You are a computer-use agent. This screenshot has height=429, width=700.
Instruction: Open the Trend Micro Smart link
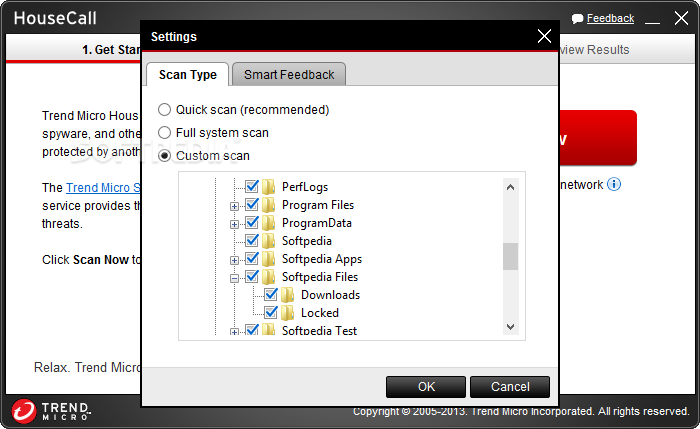(x=104, y=188)
